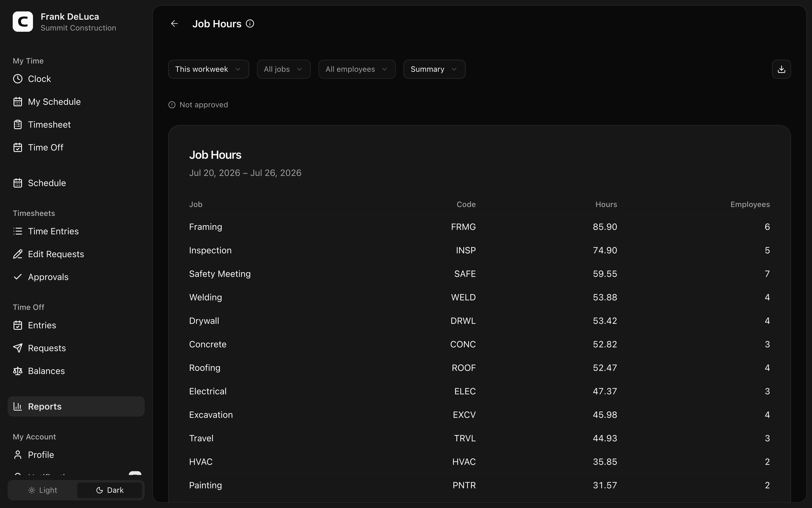Click the Not approved status text

pyautogui.click(x=204, y=105)
